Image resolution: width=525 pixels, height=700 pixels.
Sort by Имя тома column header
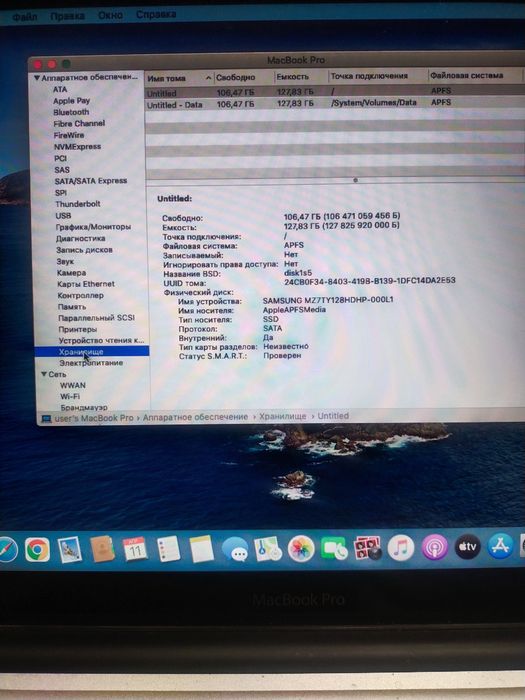[x=179, y=78]
